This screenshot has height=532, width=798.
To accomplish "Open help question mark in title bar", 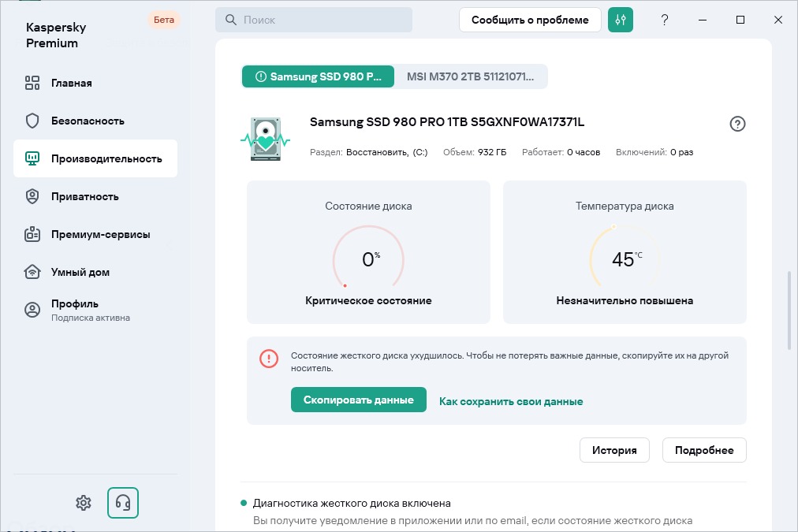I will (x=665, y=20).
